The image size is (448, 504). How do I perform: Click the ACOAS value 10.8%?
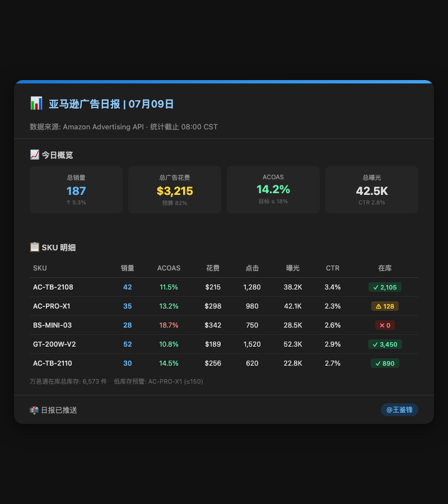coord(169,344)
